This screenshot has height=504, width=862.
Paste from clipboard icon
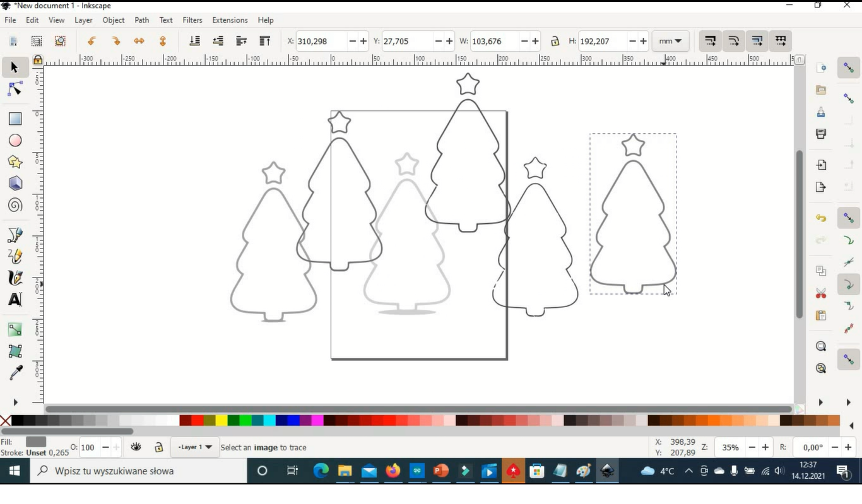tap(821, 315)
